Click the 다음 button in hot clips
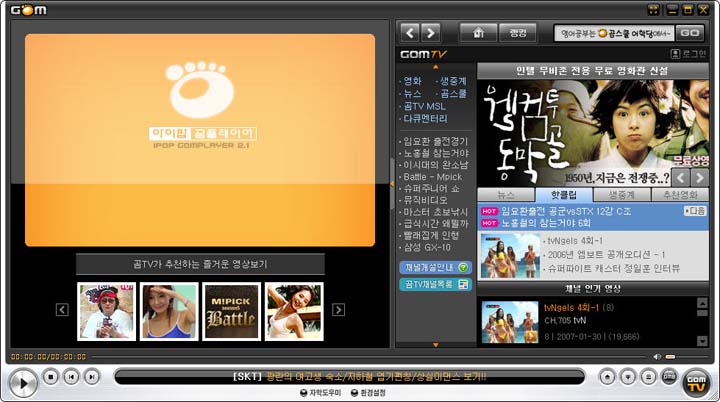720x402 pixels. coord(694,211)
